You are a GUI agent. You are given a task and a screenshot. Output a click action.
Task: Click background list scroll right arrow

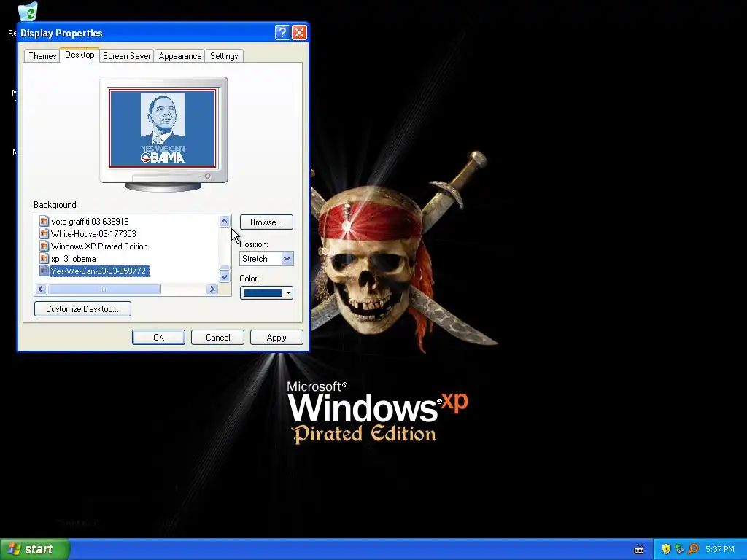point(212,289)
